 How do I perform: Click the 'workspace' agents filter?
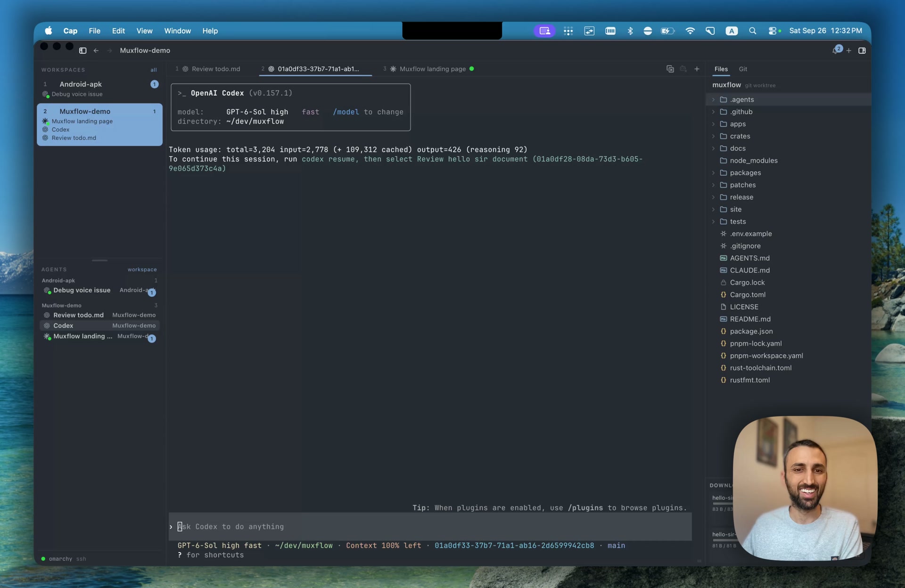[x=142, y=269]
